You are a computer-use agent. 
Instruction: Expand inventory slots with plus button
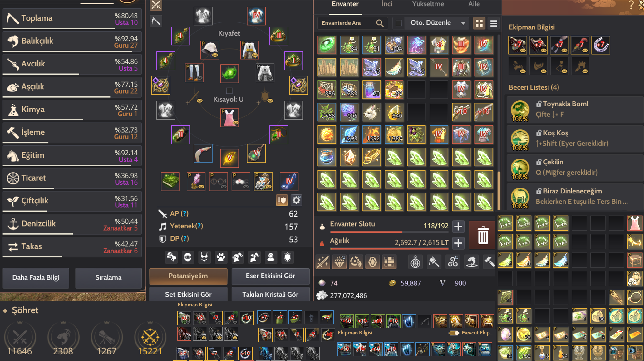tap(458, 227)
